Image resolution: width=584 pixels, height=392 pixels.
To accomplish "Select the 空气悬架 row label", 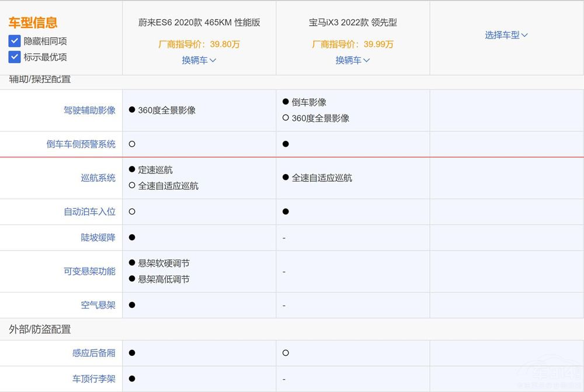I will point(98,306).
